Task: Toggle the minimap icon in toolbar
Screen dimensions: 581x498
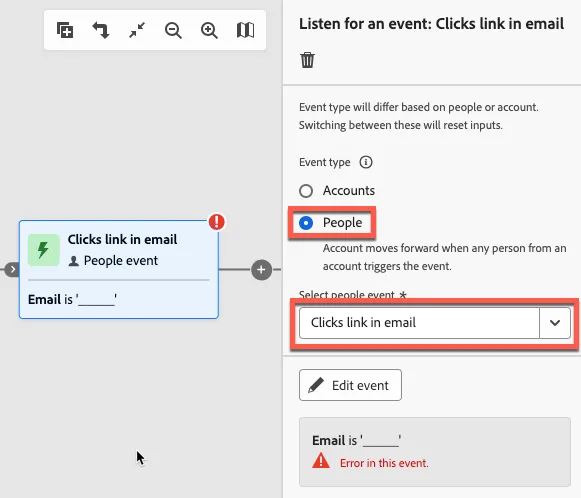Action: pyautogui.click(x=245, y=30)
